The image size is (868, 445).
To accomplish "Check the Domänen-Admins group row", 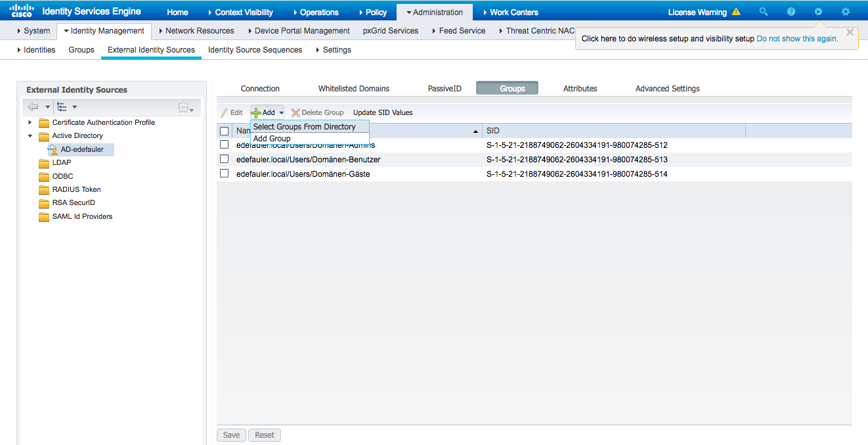I will point(225,145).
